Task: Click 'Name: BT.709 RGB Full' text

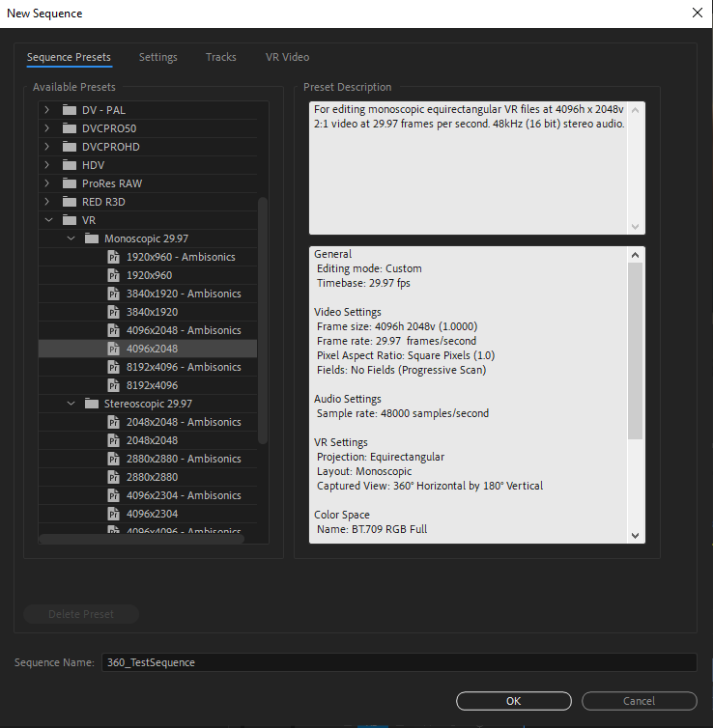Action: (372, 529)
